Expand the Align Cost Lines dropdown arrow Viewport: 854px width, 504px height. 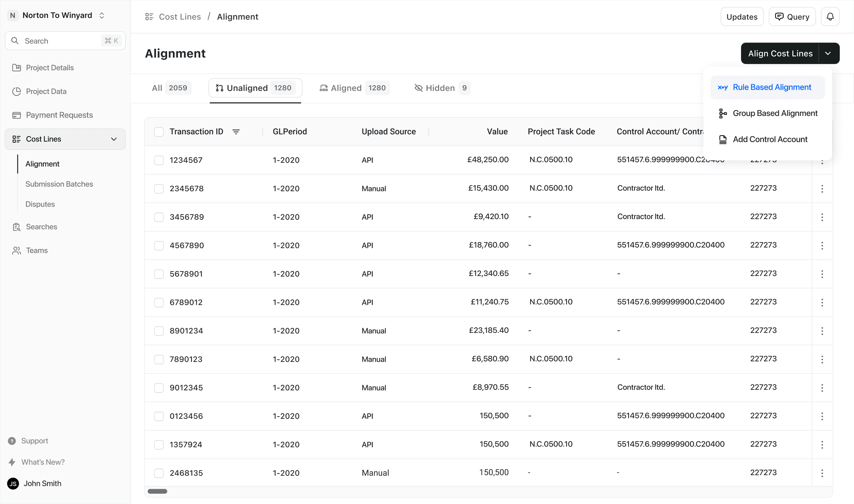pos(828,53)
